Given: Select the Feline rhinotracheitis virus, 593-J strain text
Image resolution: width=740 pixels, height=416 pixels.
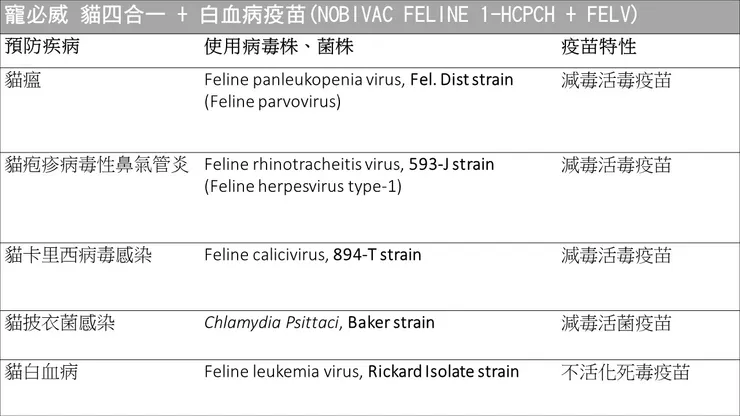Looking at the screenshot, I should pyautogui.click(x=348, y=164).
